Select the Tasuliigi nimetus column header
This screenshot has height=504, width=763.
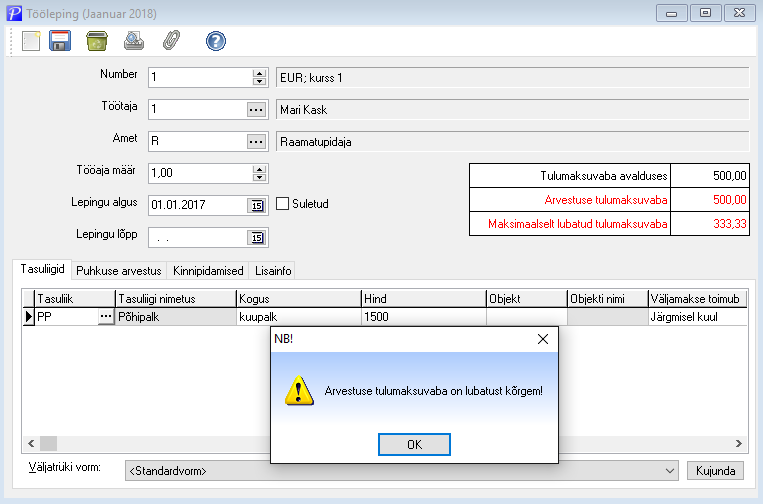(x=176, y=299)
